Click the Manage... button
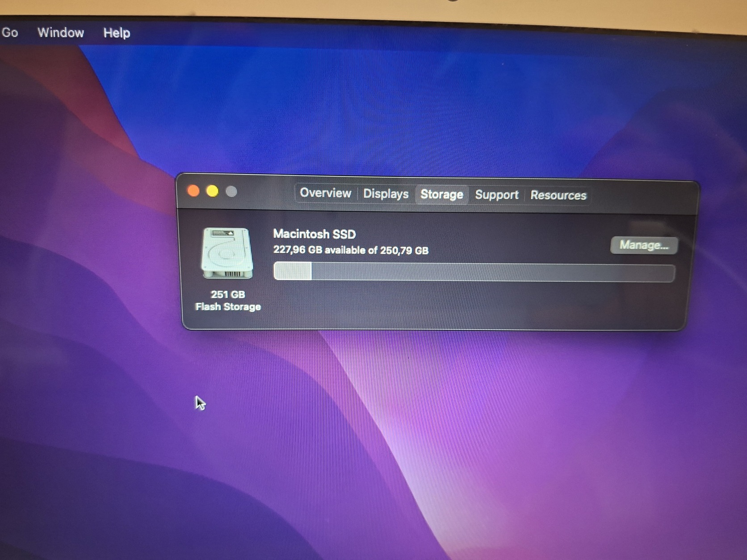 click(x=644, y=245)
